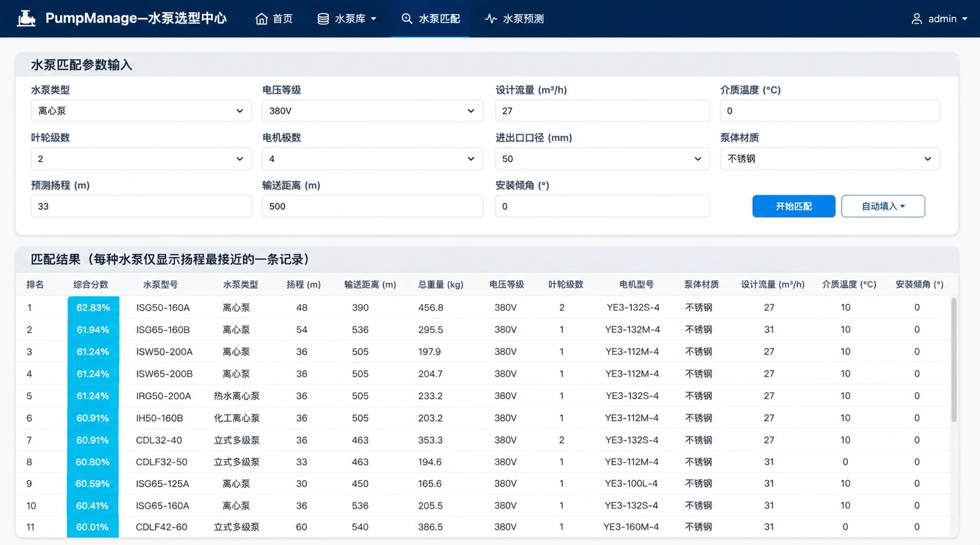Click the home icon beside 首页
980x545 pixels.
click(262, 19)
